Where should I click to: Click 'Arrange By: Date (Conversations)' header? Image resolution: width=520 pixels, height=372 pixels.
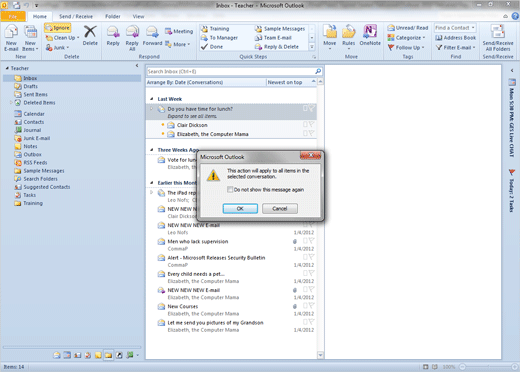pyautogui.click(x=206, y=82)
